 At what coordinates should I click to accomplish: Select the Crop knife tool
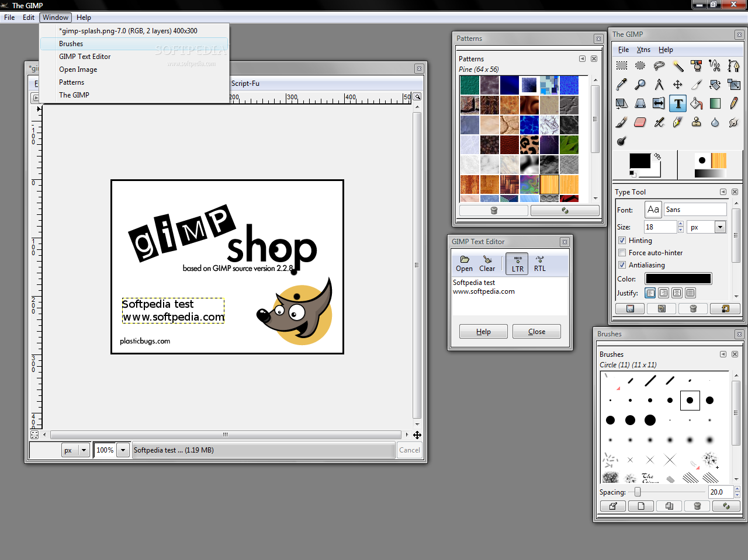click(x=697, y=85)
